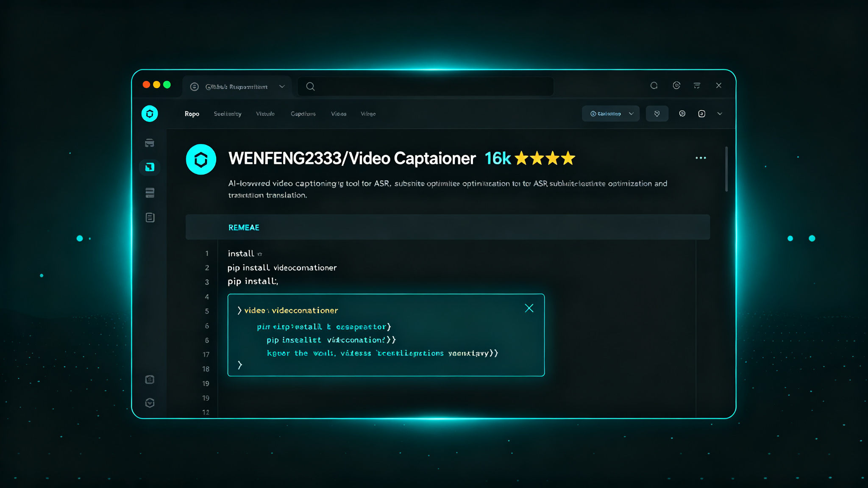Open the third nav tab 'Vietuale'

point(265,114)
